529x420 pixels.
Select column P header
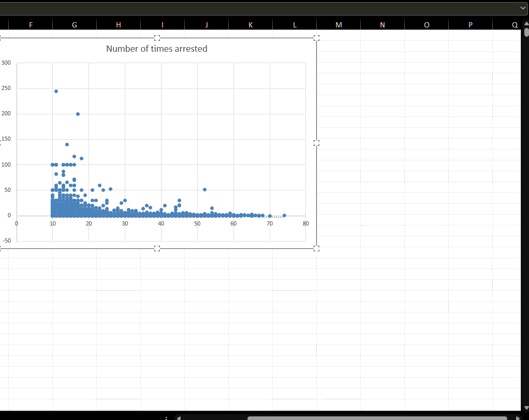pos(471,24)
